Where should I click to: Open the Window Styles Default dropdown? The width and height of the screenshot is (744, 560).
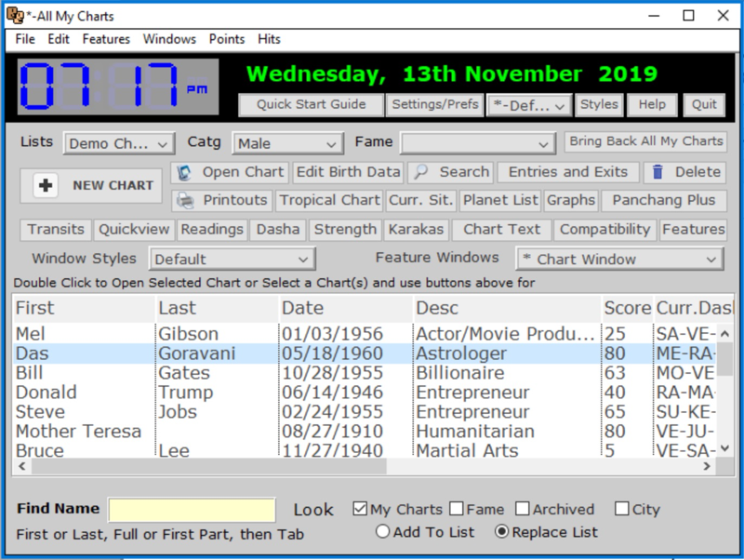point(232,260)
